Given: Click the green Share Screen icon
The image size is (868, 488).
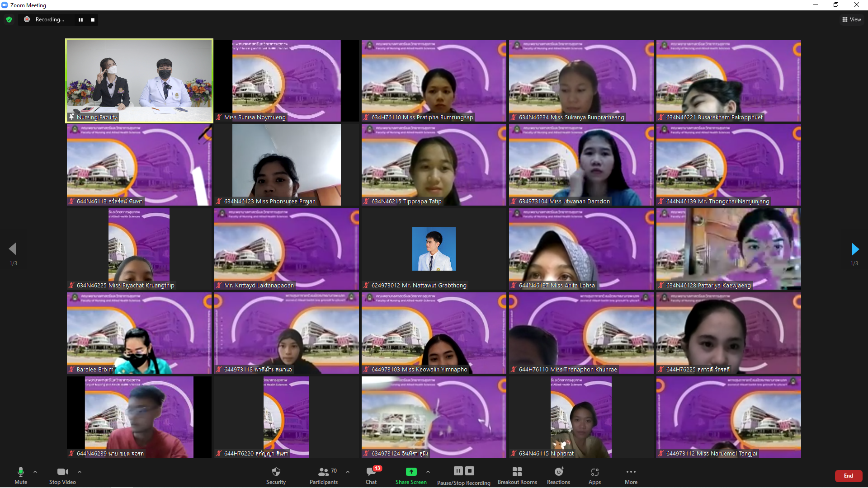Looking at the screenshot, I should pyautogui.click(x=411, y=472).
